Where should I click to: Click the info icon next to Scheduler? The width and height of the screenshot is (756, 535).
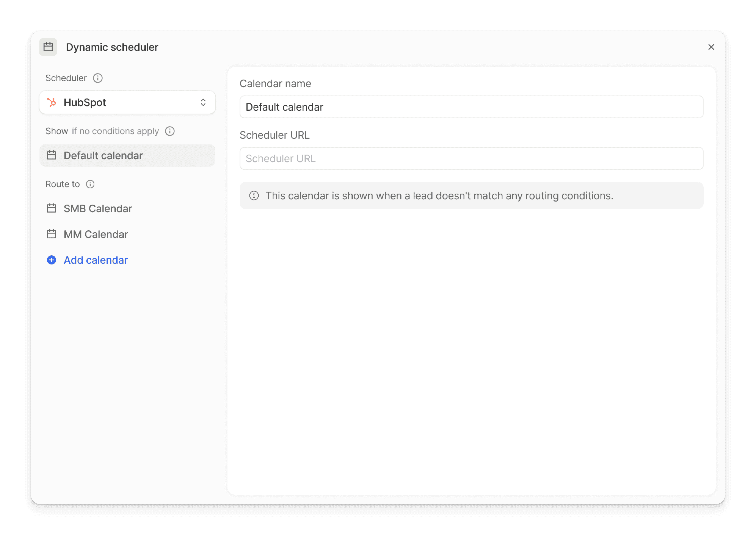point(98,78)
